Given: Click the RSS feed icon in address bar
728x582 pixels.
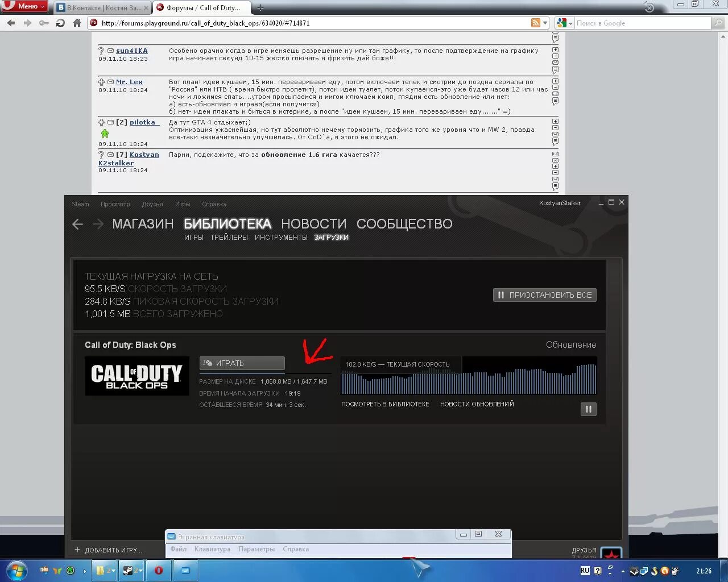Looking at the screenshot, I should (535, 23).
